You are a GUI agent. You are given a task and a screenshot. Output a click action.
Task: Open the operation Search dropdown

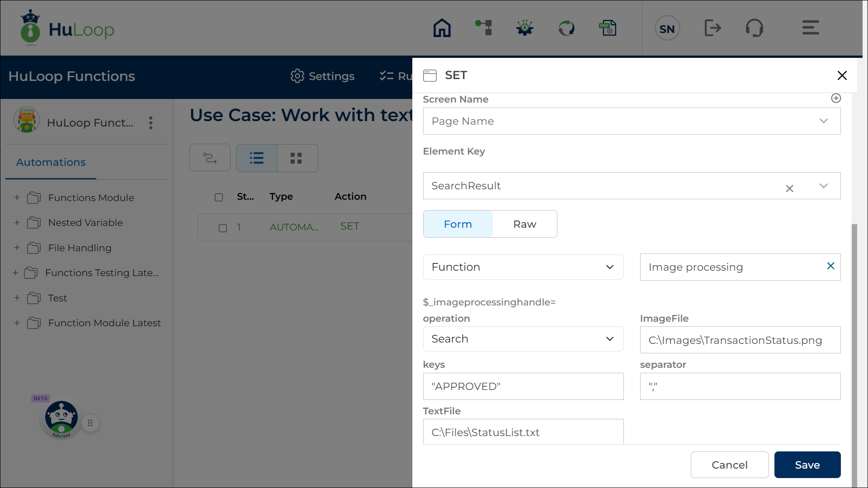point(523,339)
